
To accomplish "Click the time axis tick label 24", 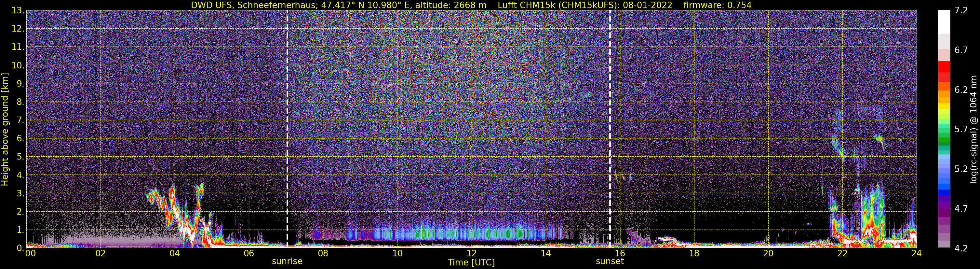I will point(917,254).
